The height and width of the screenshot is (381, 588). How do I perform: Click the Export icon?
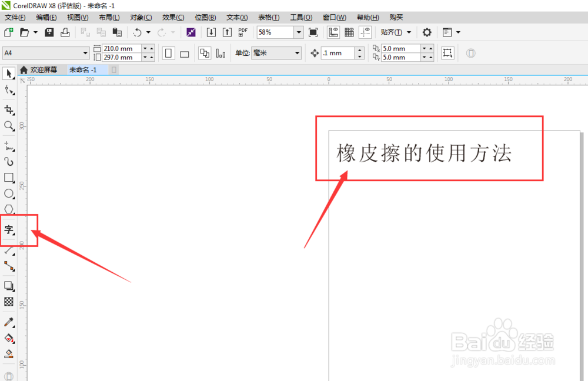pos(227,32)
